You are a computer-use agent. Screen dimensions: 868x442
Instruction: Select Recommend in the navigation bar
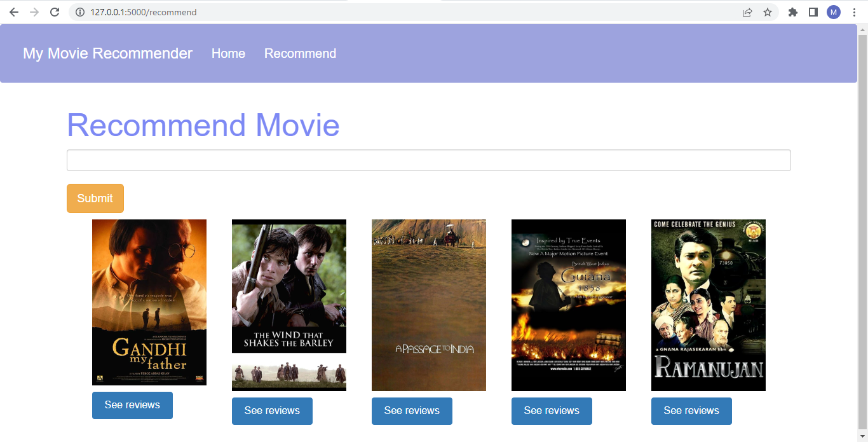pyautogui.click(x=300, y=53)
